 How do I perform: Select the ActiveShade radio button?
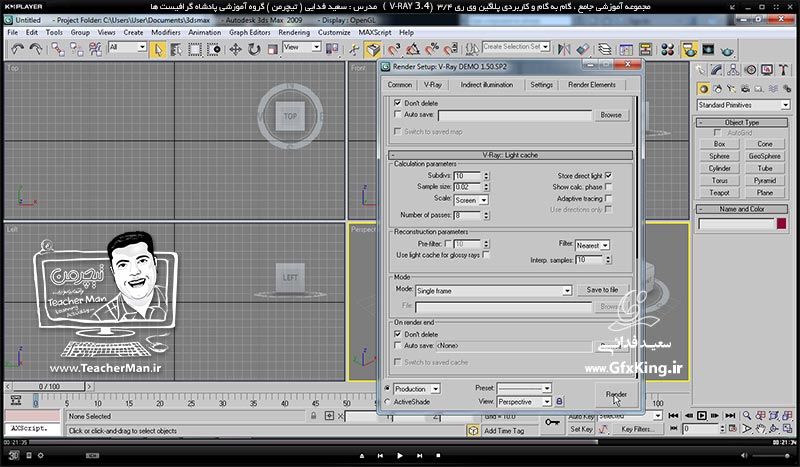click(387, 402)
